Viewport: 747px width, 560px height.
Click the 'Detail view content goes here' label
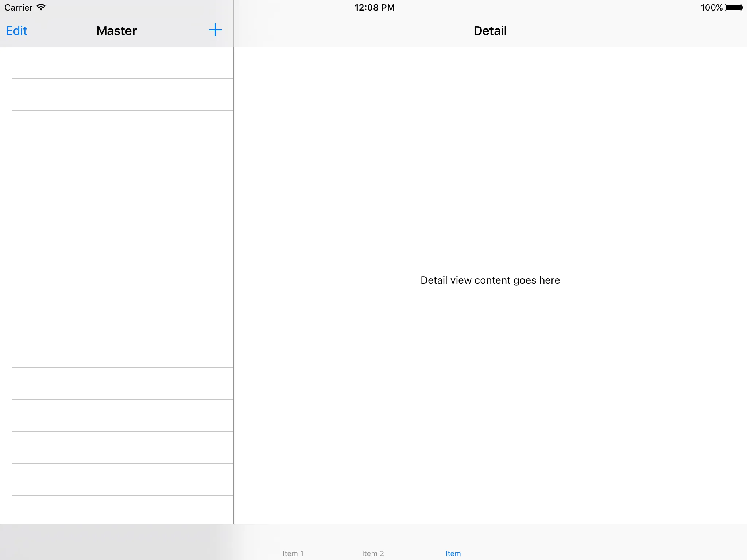coord(490,280)
